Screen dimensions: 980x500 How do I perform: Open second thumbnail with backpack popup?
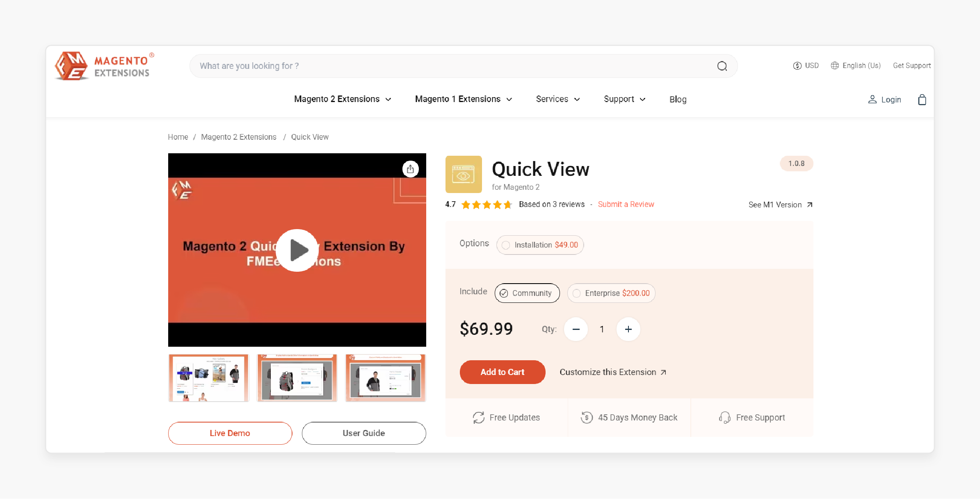297,378
